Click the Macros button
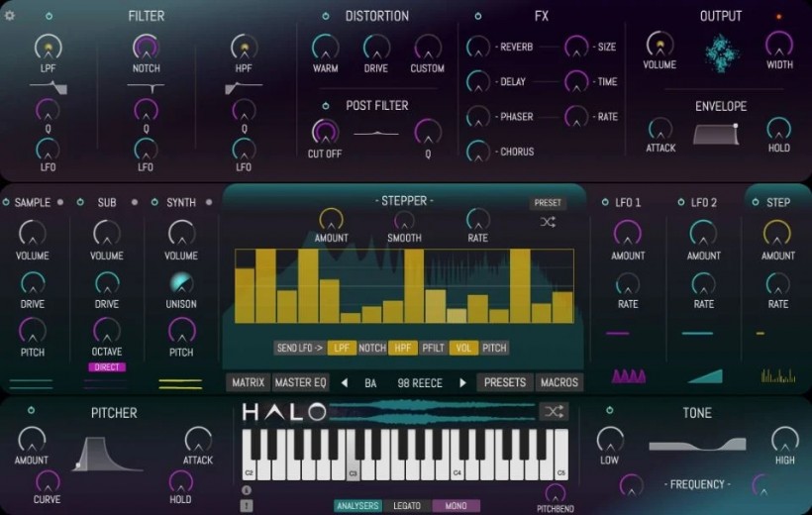 [x=558, y=382]
